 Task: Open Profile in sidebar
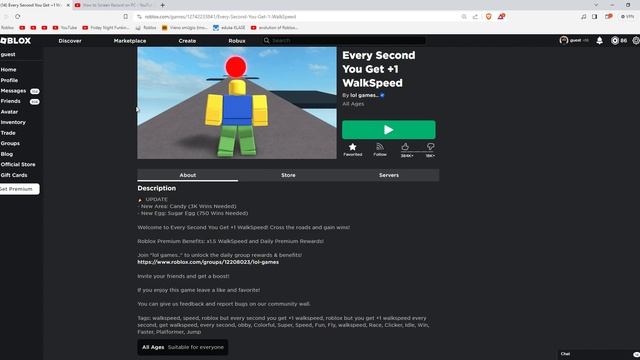pyautogui.click(x=9, y=80)
